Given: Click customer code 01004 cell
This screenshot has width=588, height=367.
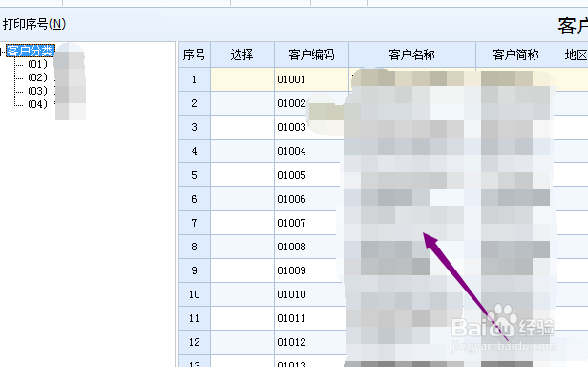Looking at the screenshot, I should [311, 151].
